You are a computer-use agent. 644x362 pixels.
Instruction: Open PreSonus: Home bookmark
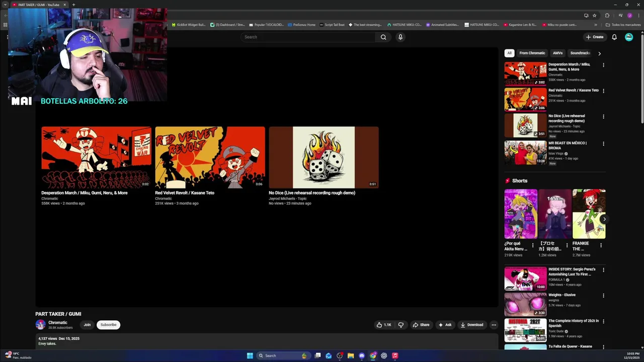pos(301,25)
